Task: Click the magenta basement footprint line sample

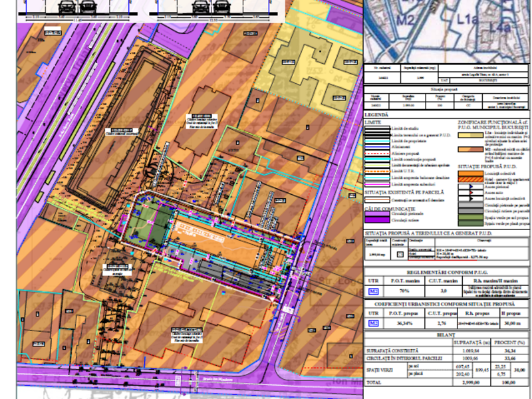Action: click(x=377, y=185)
